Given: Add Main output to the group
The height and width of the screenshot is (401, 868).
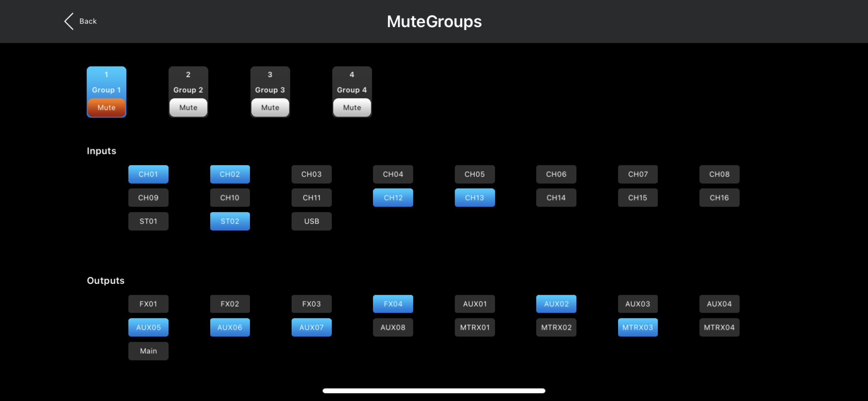Looking at the screenshot, I should point(148,351).
